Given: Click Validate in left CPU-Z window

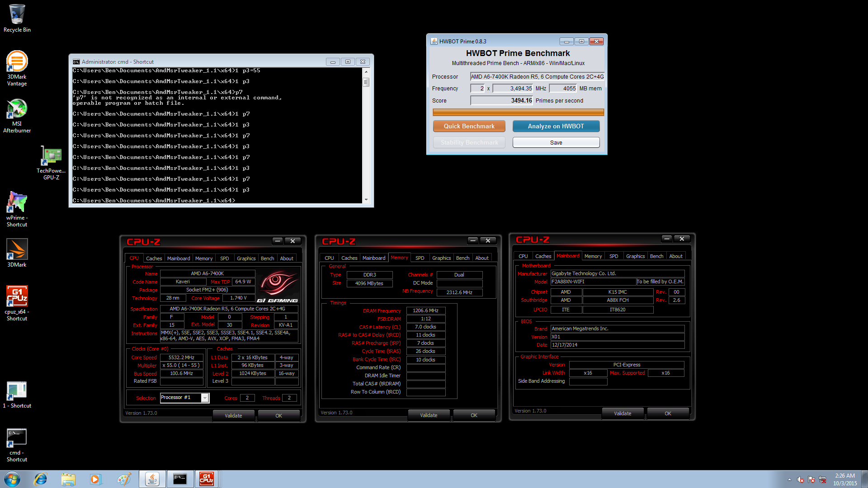Looking at the screenshot, I should tap(233, 416).
